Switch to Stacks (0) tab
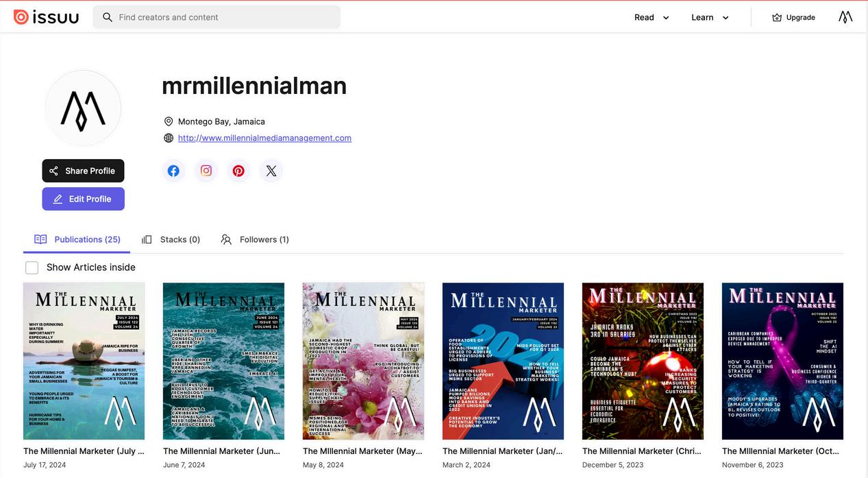The image size is (868, 478). [x=171, y=239]
